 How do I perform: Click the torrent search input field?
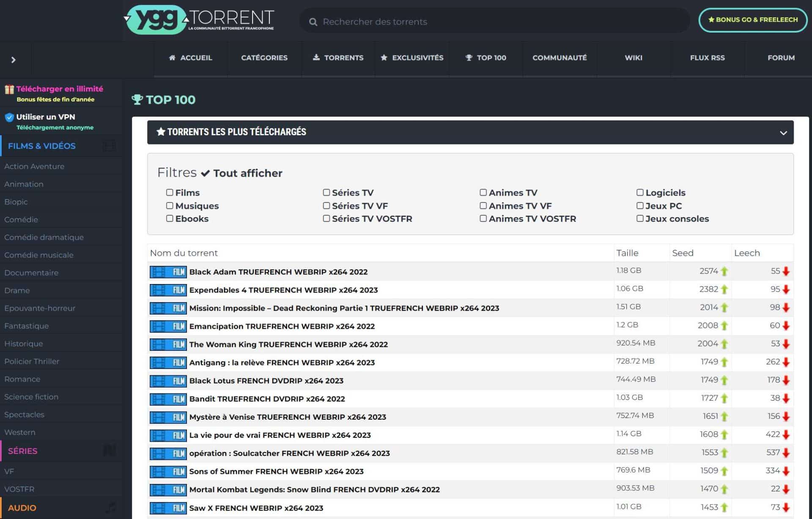494,22
